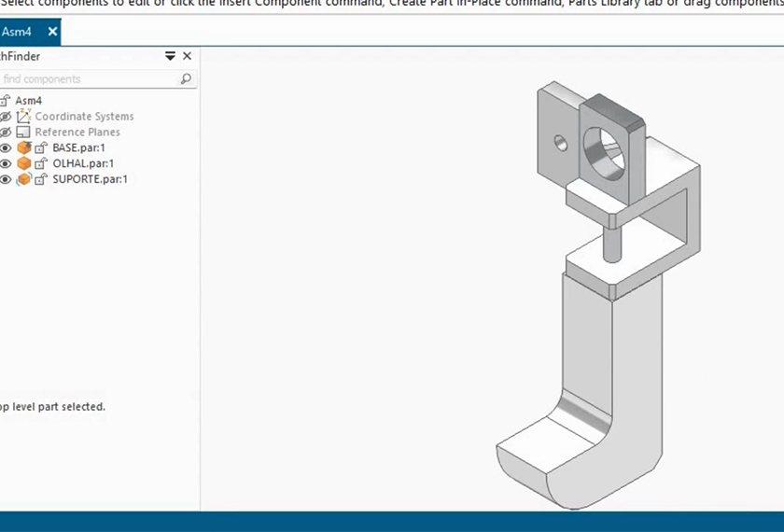Switch to the Asm4 document tab
The image size is (784, 532).
(21, 32)
